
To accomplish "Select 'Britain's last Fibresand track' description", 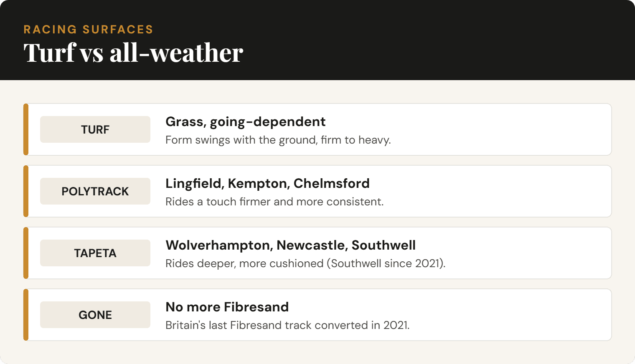I will tap(287, 325).
